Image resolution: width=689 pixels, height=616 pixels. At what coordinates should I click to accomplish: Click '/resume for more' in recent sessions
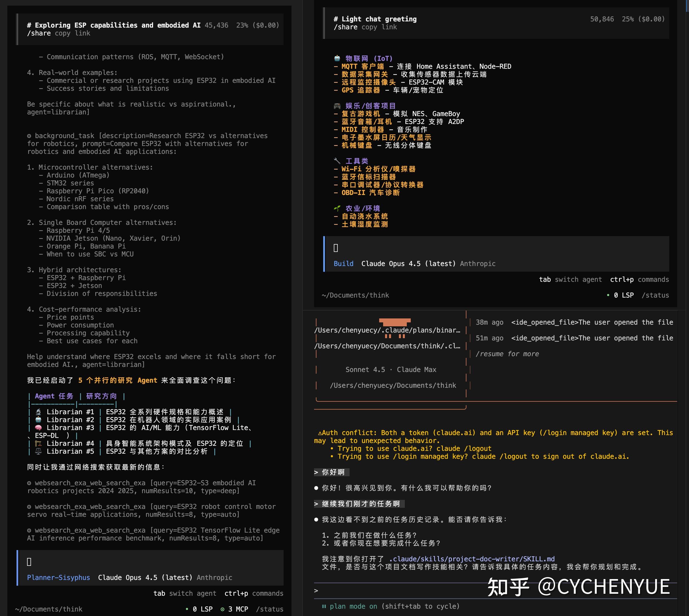tap(507, 354)
